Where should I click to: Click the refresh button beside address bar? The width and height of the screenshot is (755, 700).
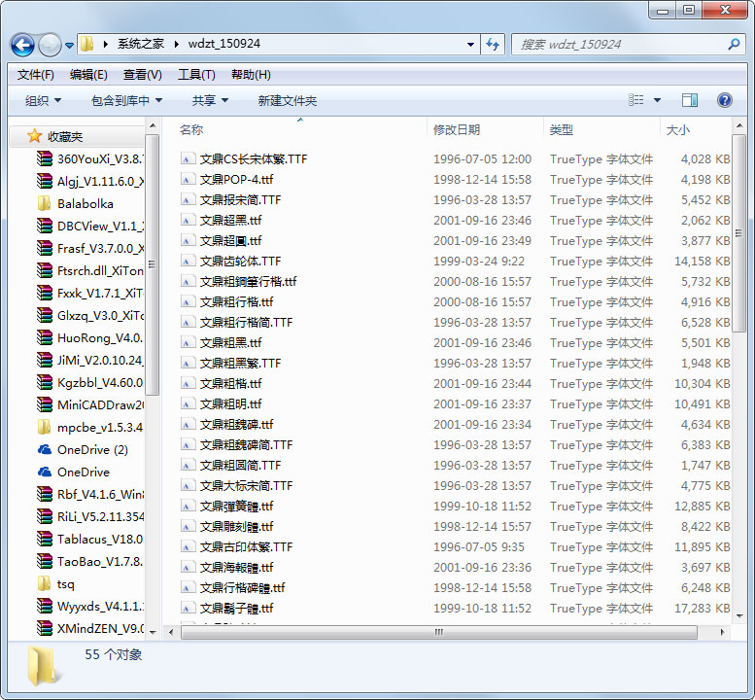(493, 45)
